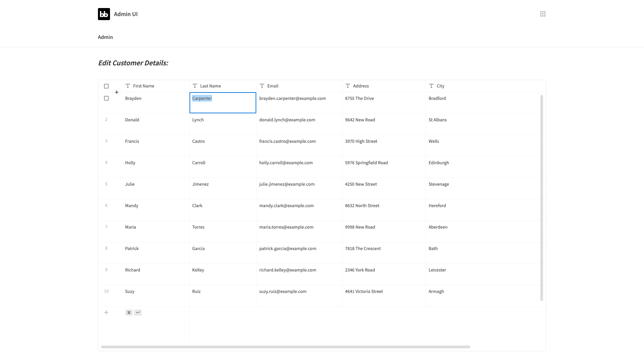Click the City column header
Viewport: 644px width, 362px height.
pos(486,86)
